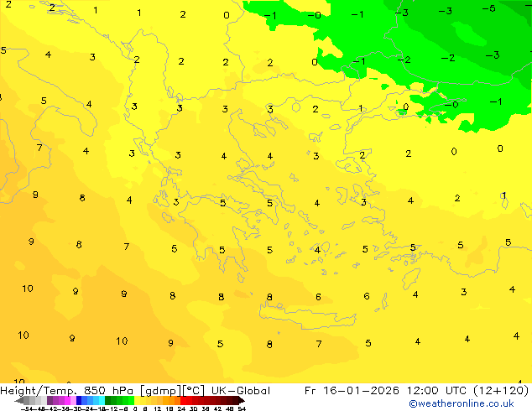
Task: Click the '54' legend scale value
Action: click(x=242, y=408)
